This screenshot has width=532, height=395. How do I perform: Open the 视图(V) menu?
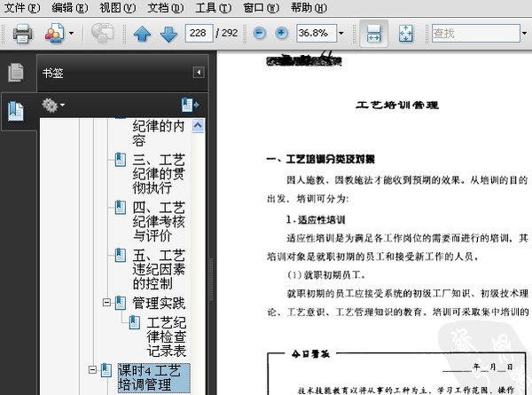point(117,7)
